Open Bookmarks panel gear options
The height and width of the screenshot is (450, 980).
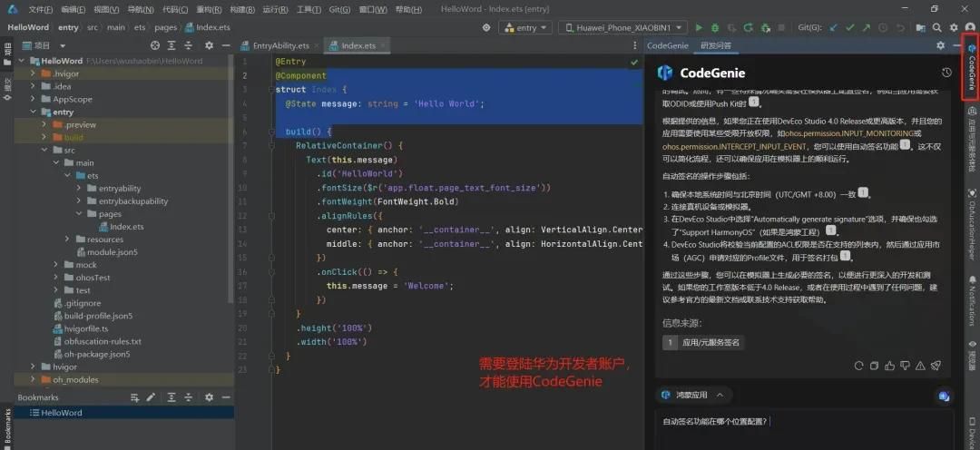210,397
